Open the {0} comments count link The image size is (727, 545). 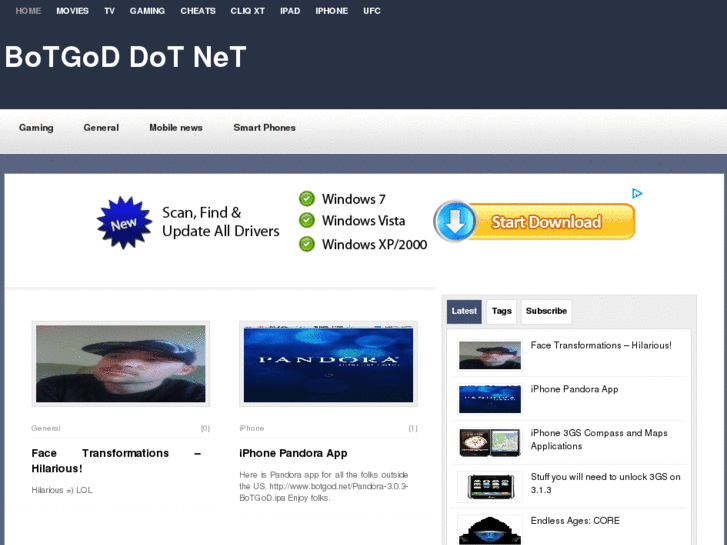point(205,428)
